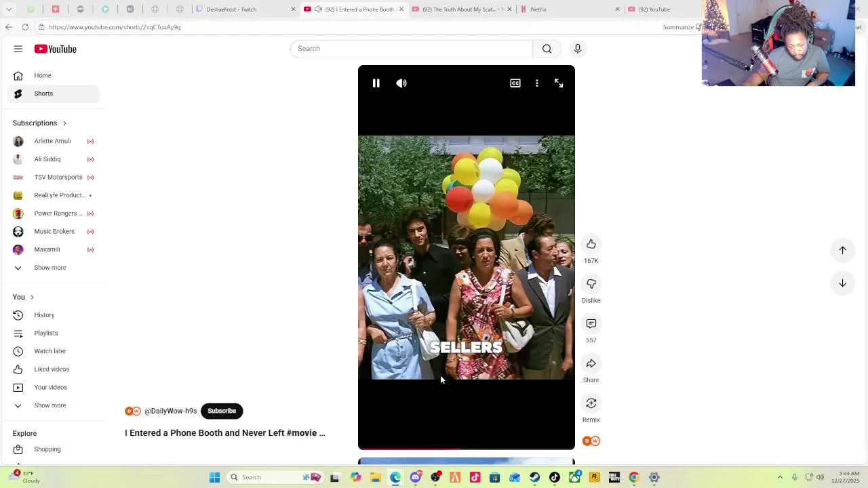Dislike this Short
The image size is (868, 488).
[591, 284]
